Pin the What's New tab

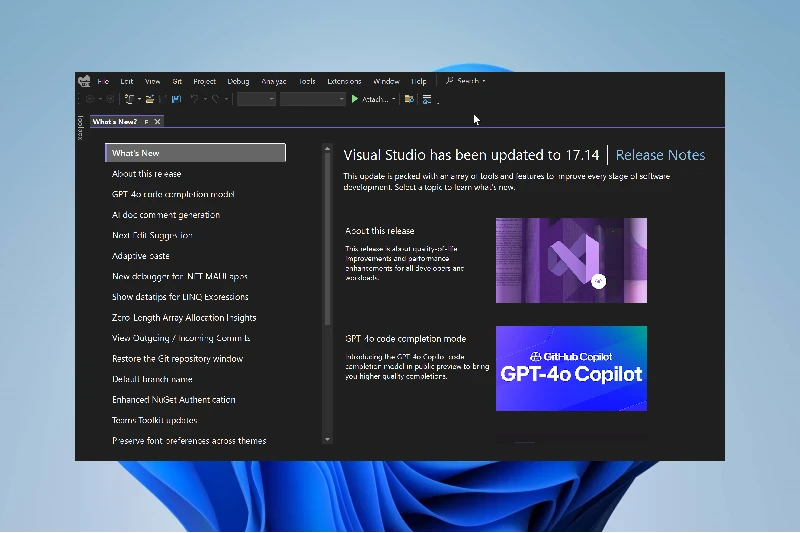[x=146, y=121]
